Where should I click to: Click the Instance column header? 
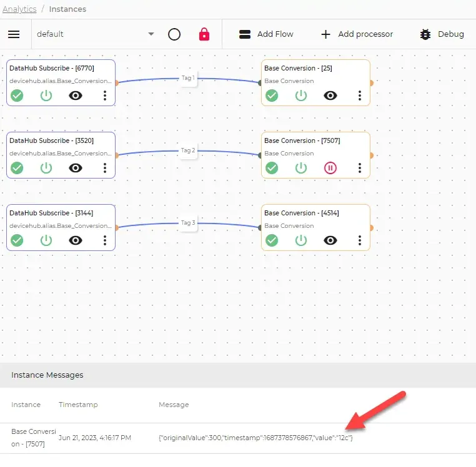coord(26,405)
